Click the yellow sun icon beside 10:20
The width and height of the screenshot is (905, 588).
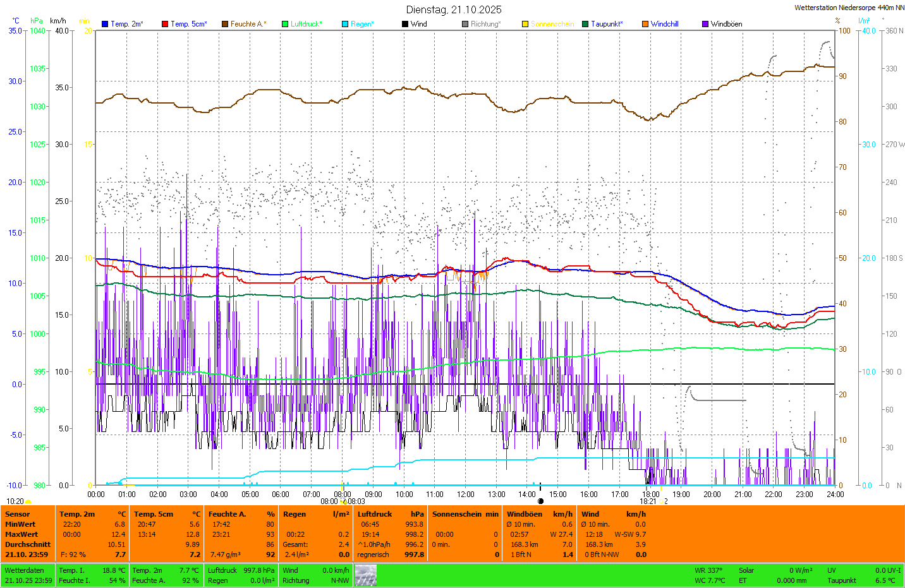tap(28, 501)
